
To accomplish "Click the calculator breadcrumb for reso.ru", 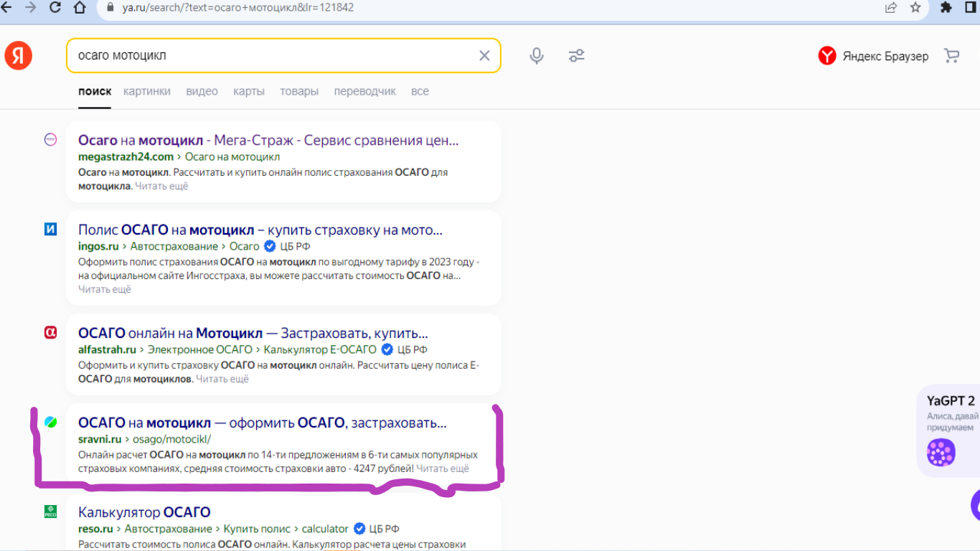I will (325, 529).
